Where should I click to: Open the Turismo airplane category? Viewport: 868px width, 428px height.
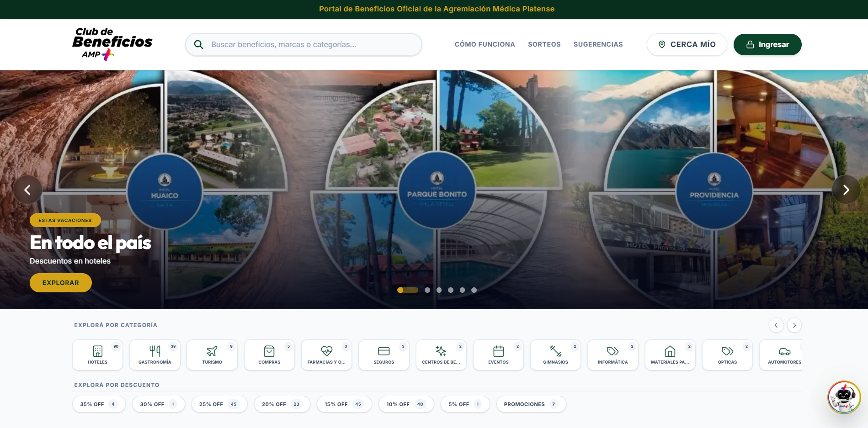click(212, 355)
